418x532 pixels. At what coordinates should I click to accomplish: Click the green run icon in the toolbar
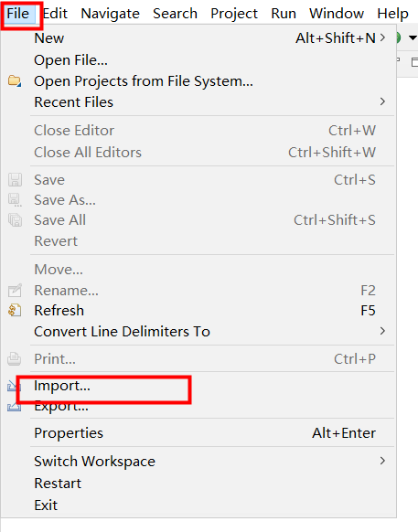[398, 37]
